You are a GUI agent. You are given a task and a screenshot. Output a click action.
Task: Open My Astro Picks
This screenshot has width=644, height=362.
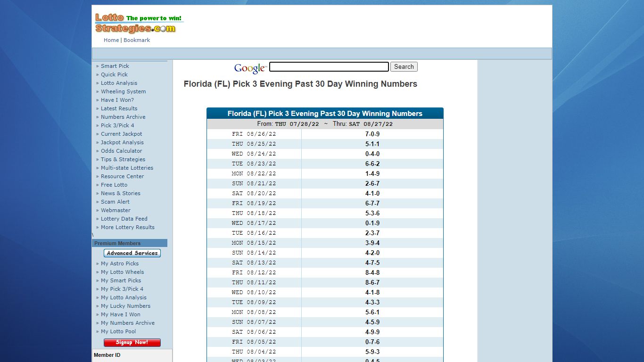click(x=120, y=263)
